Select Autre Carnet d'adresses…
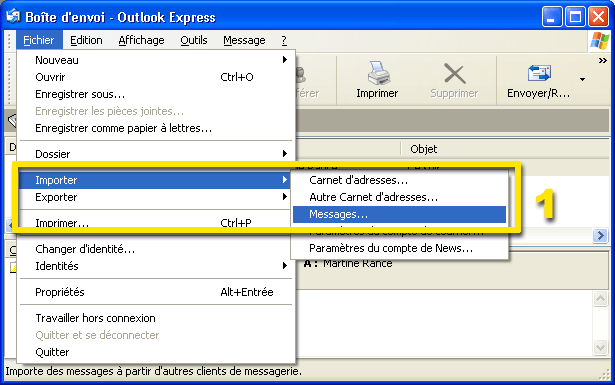The height and width of the screenshot is (385, 615). tap(399, 197)
